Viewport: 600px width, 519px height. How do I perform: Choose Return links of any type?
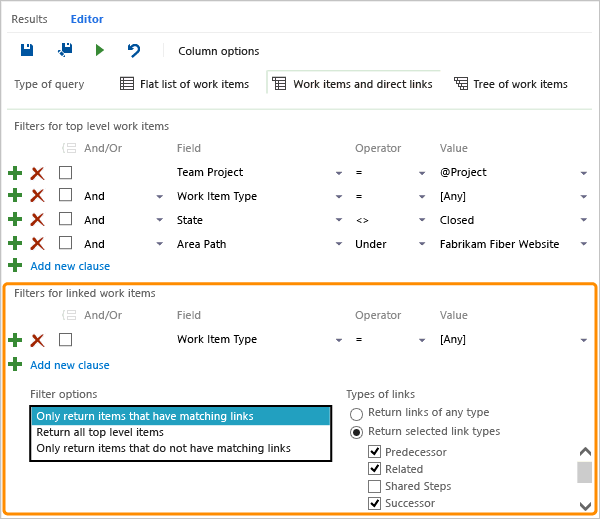click(x=356, y=414)
